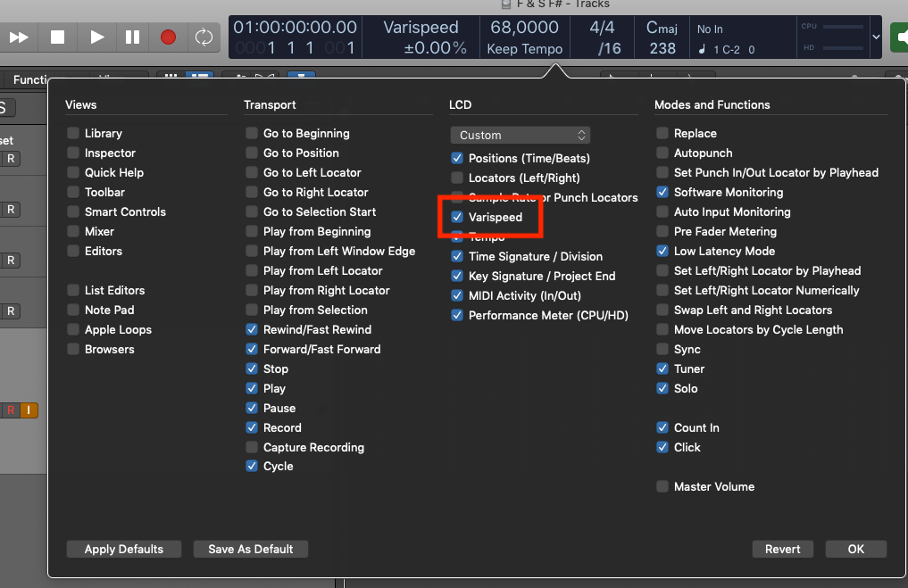
Task: Check Capture Recording option
Action: (251, 447)
